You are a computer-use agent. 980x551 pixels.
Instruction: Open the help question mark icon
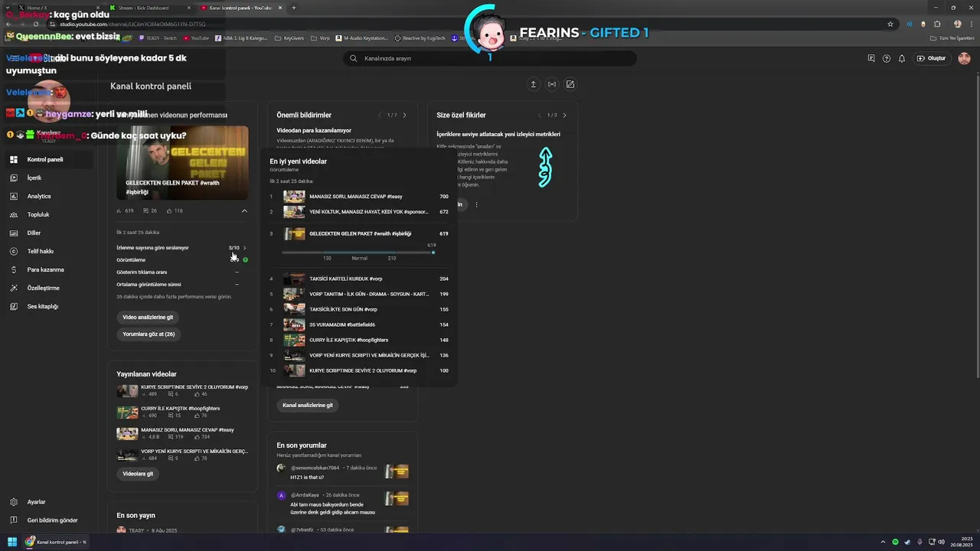pyautogui.click(x=887, y=58)
